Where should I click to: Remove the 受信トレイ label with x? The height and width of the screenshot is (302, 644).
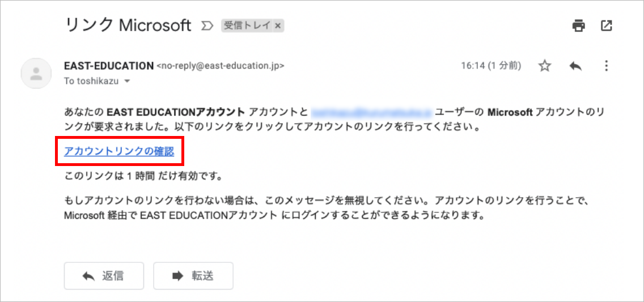pyautogui.click(x=277, y=25)
